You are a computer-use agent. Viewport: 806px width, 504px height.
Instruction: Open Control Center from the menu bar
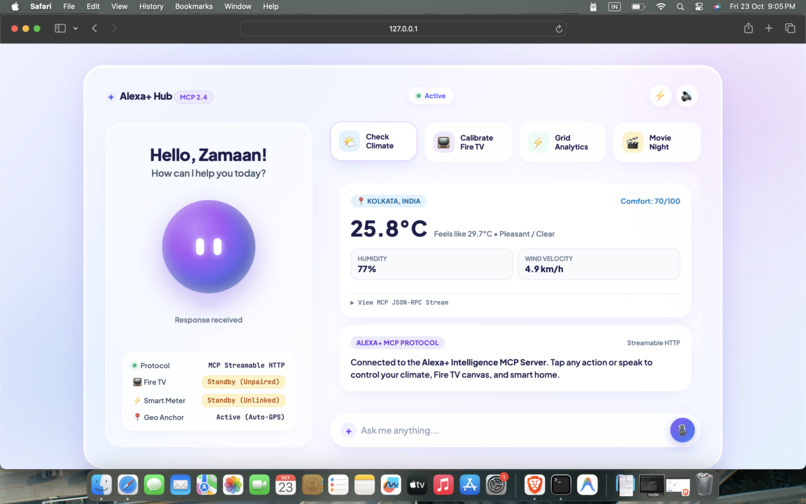[x=699, y=7]
